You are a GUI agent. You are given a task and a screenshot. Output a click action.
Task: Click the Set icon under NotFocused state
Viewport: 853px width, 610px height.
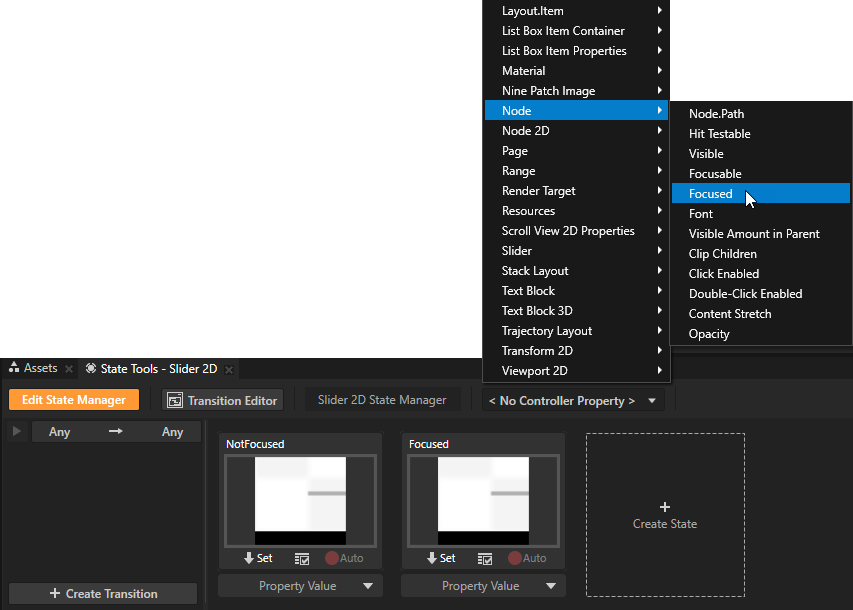point(258,558)
